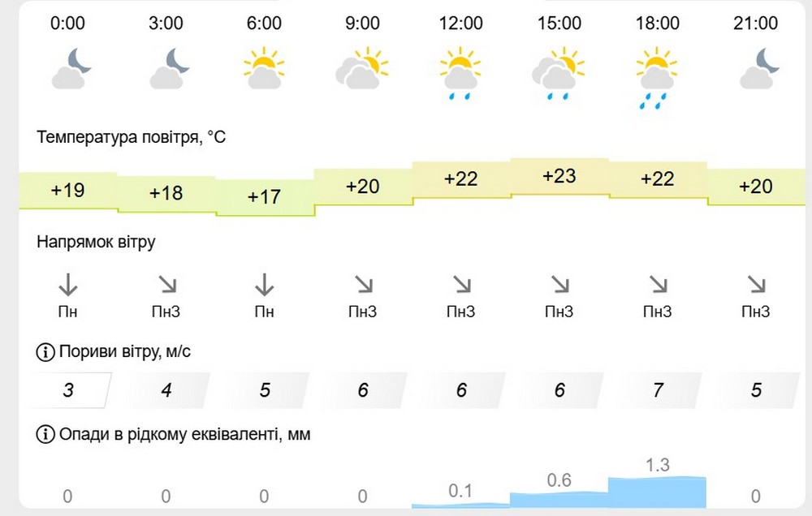Viewport: 812px width, 516px height.
Task: Click the 6:00 sun behind cloud icon
Action: (x=264, y=68)
